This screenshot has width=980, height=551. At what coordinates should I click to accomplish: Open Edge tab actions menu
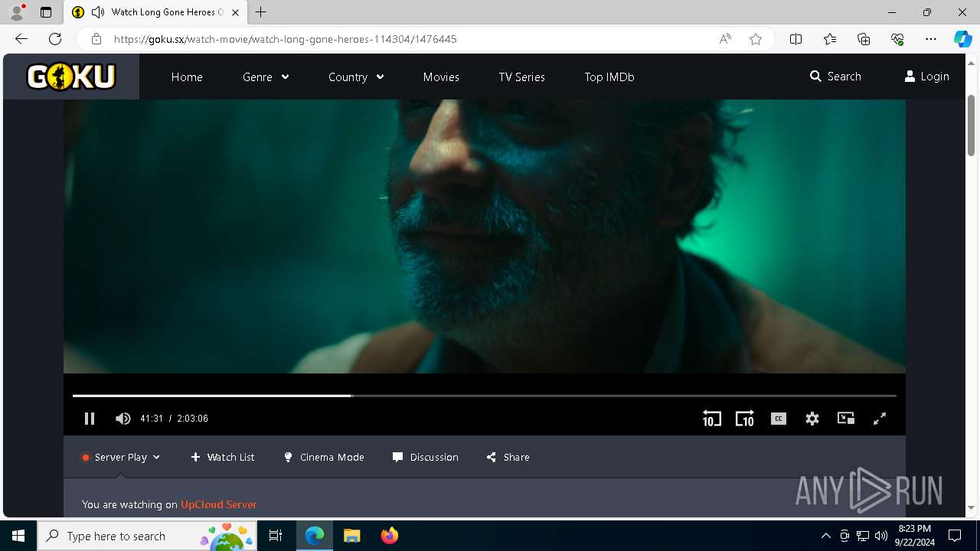point(46,12)
